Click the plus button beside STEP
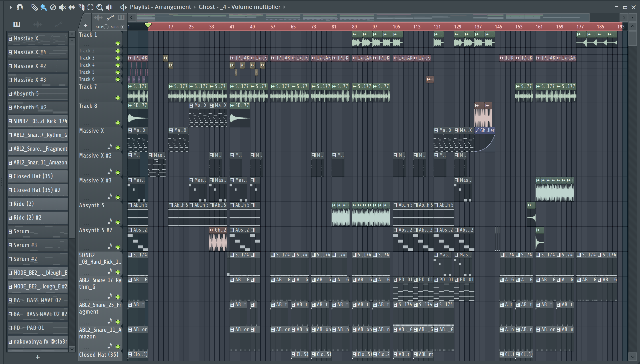Screen dimensions: 640x364 [x=86, y=26]
